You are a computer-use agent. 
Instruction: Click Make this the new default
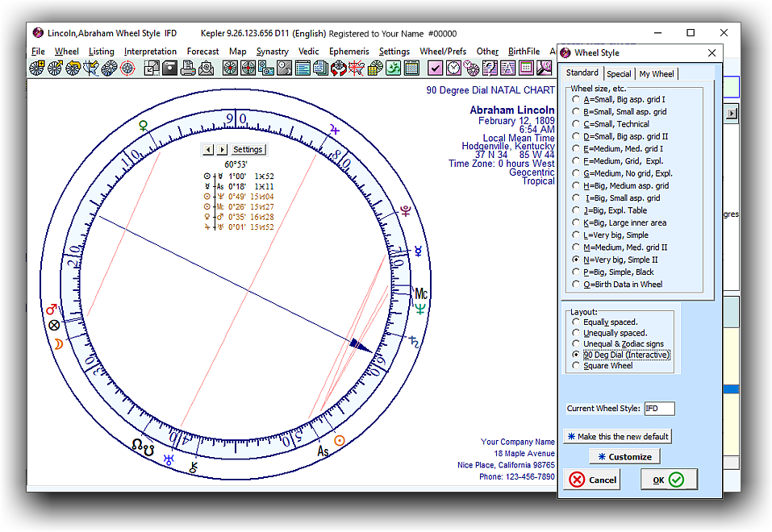click(617, 436)
